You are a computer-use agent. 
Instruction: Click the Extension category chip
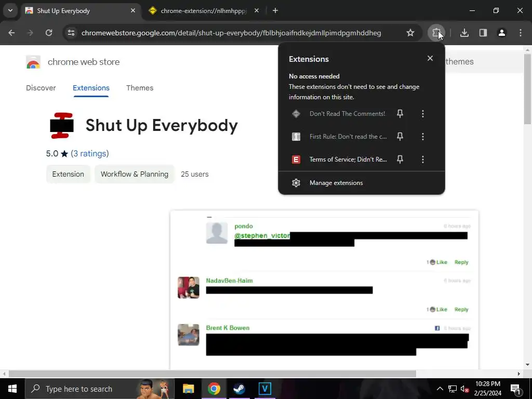68,174
